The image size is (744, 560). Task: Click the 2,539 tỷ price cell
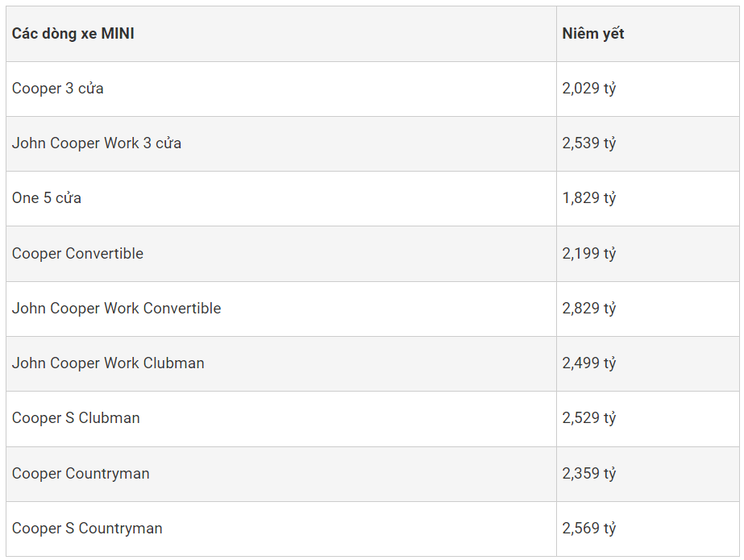point(589,143)
